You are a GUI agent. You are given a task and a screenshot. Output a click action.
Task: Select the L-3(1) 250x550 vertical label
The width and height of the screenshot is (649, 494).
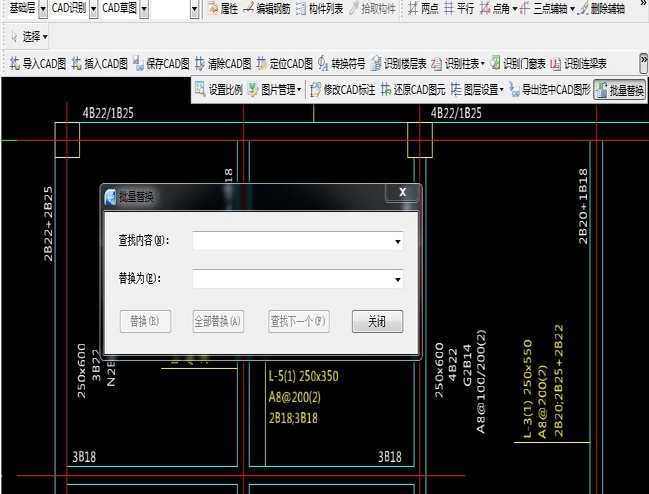528,389
